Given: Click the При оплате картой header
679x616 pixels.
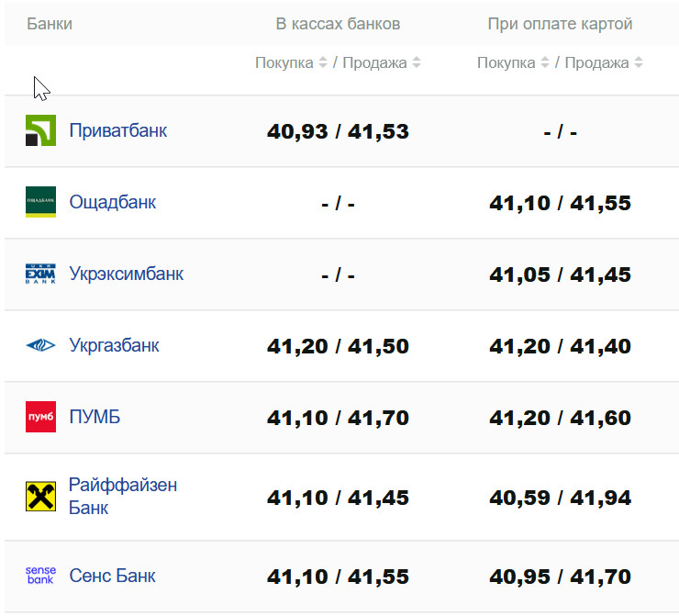Looking at the screenshot, I should 560,24.
